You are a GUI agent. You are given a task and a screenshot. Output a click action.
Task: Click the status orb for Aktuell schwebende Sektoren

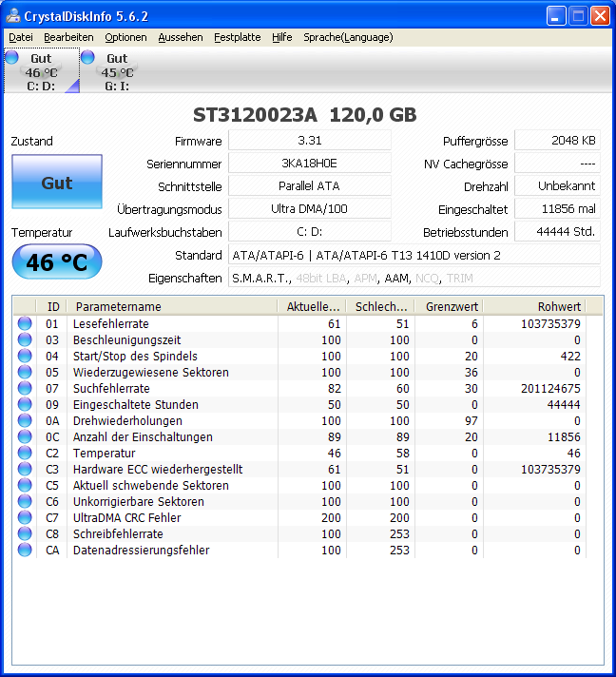[25, 485]
